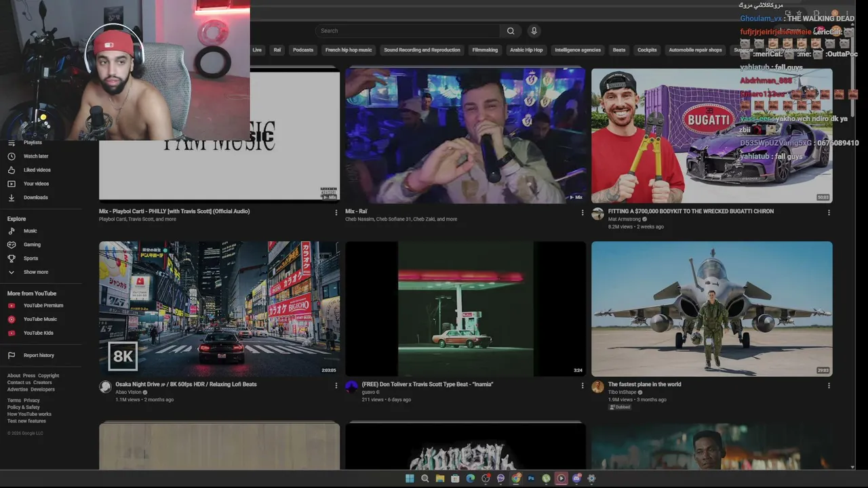Click the Your videos icon

(12, 184)
